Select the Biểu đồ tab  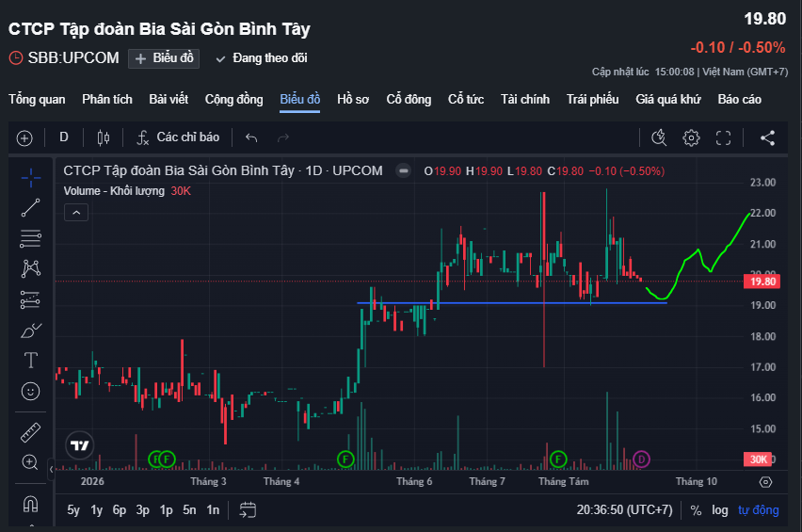point(299,99)
